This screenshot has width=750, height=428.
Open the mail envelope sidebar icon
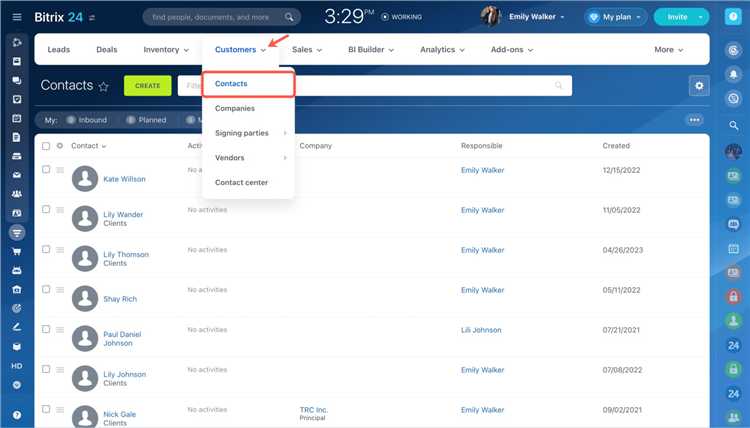click(17, 175)
